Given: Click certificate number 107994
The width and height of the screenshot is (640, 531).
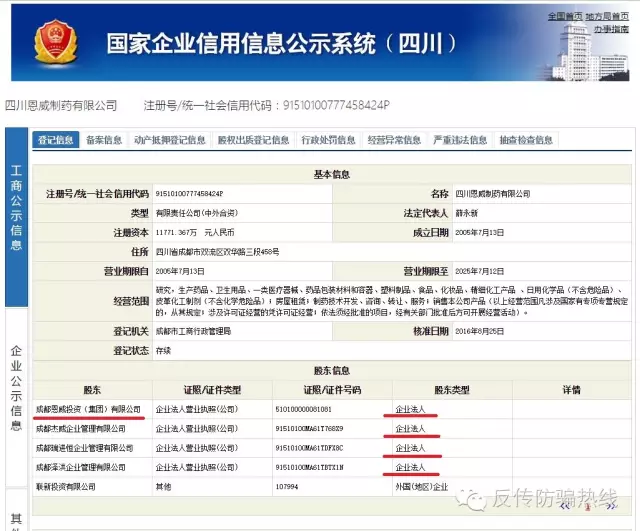Looking at the screenshot, I should 287,487.
